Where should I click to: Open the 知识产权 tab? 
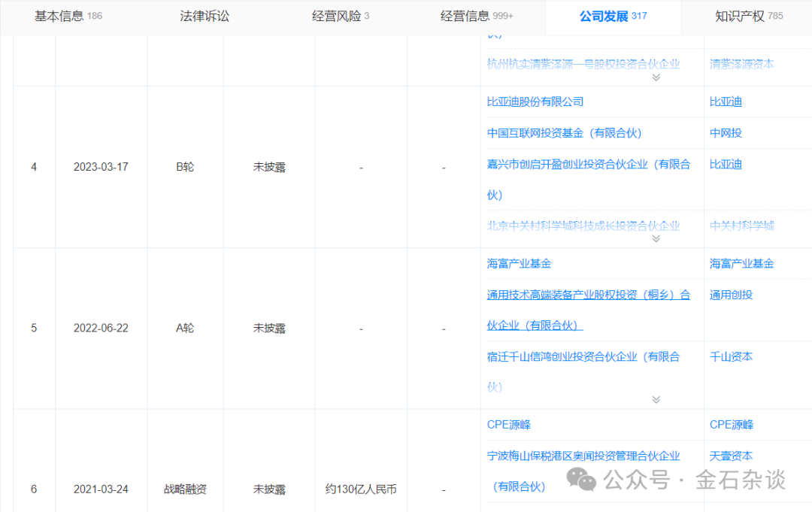[748, 16]
